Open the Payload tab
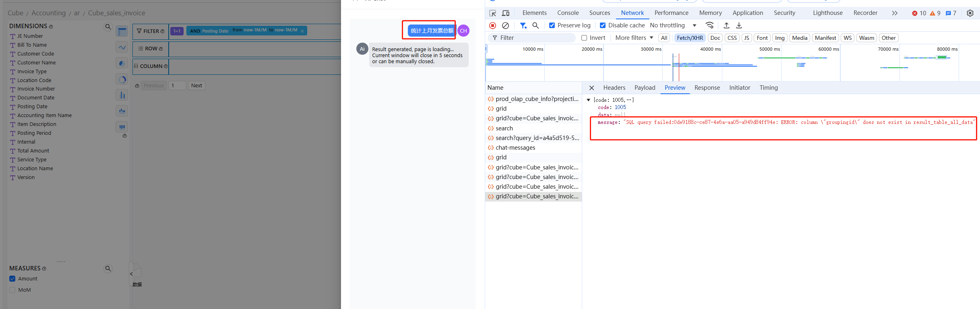 pos(645,88)
